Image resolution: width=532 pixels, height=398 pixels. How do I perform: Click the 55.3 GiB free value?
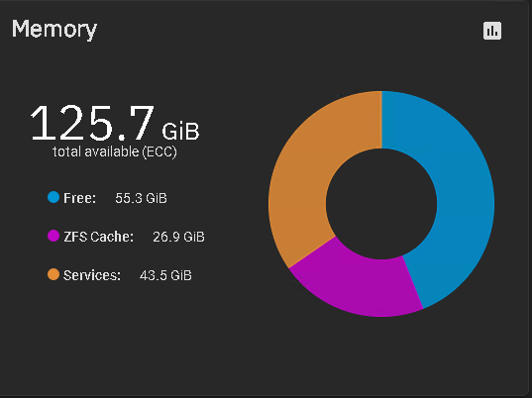(141, 198)
